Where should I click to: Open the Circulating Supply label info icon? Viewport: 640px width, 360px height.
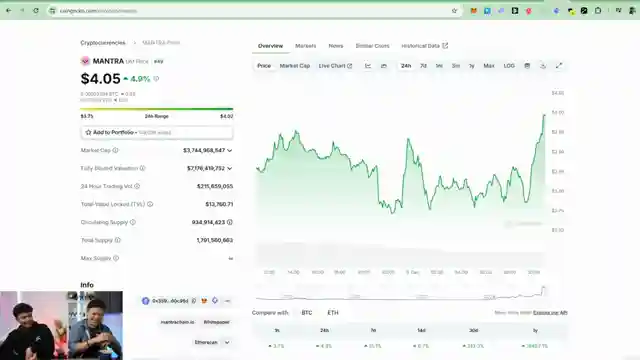coord(133,222)
